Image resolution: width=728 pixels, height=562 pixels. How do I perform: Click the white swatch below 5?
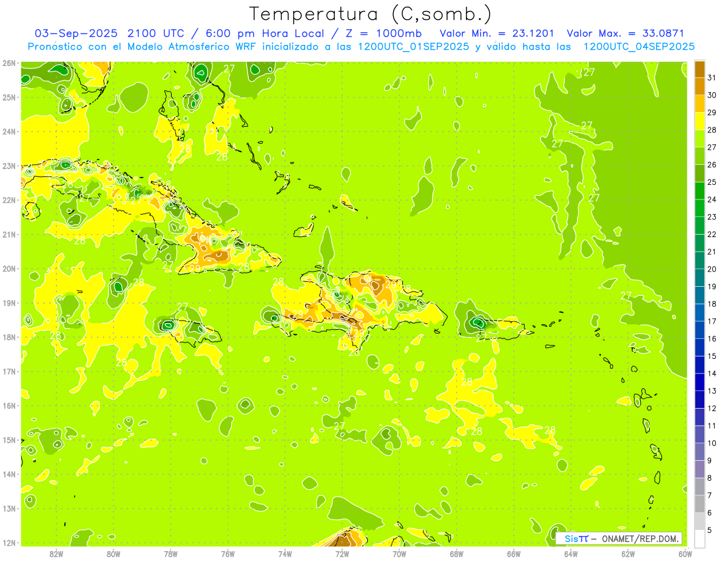699,538
